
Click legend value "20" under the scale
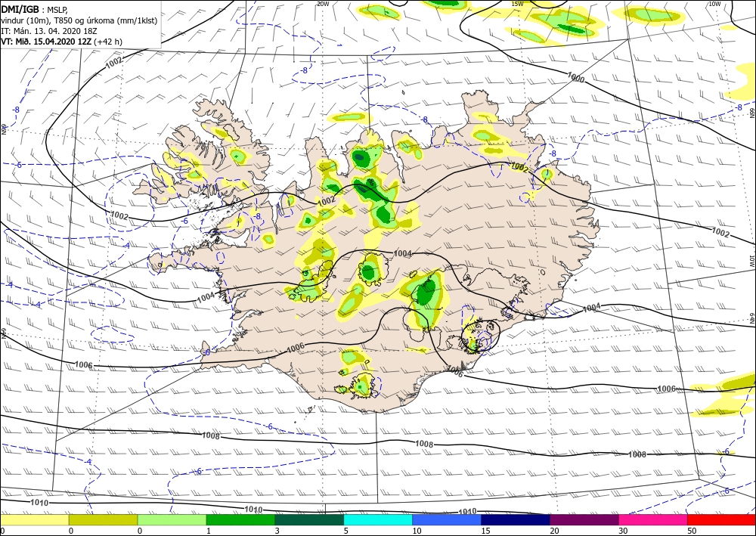554,531
